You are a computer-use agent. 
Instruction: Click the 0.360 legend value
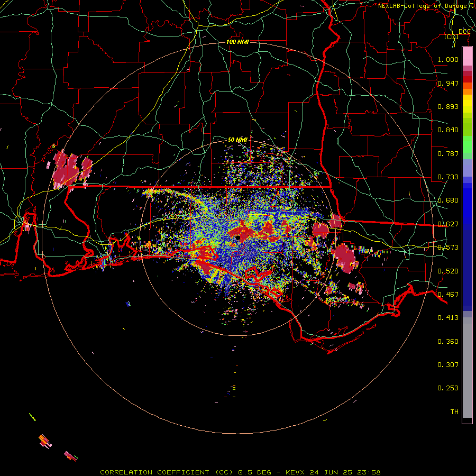tap(448, 342)
